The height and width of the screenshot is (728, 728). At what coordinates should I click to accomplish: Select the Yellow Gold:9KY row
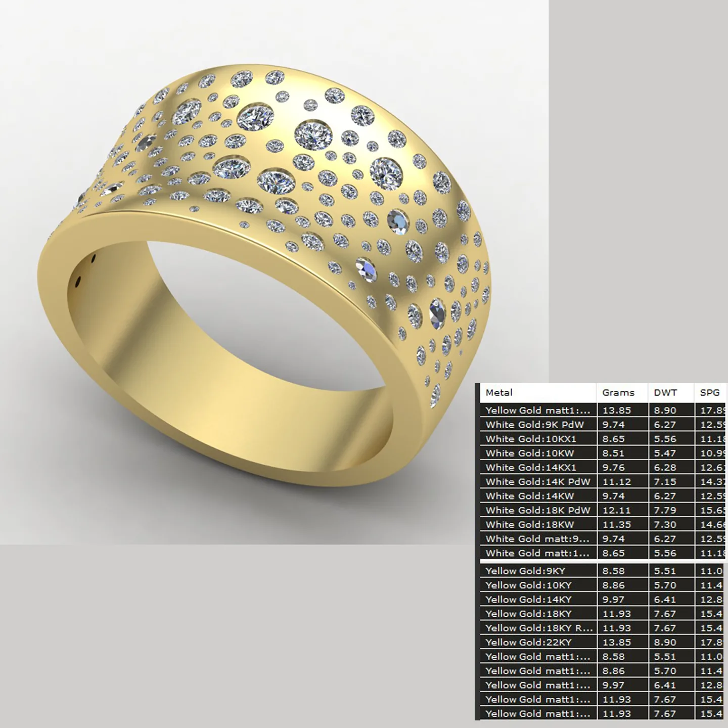point(604,571)
